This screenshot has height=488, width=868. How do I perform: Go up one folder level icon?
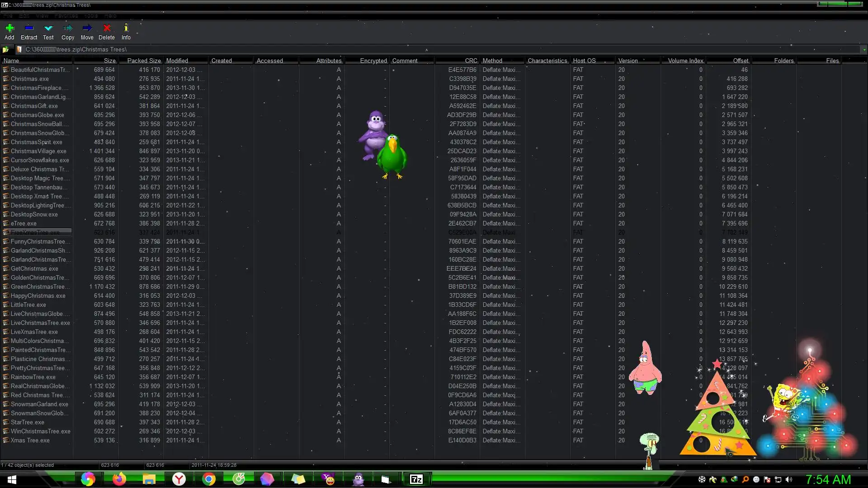tap(6, 49)
